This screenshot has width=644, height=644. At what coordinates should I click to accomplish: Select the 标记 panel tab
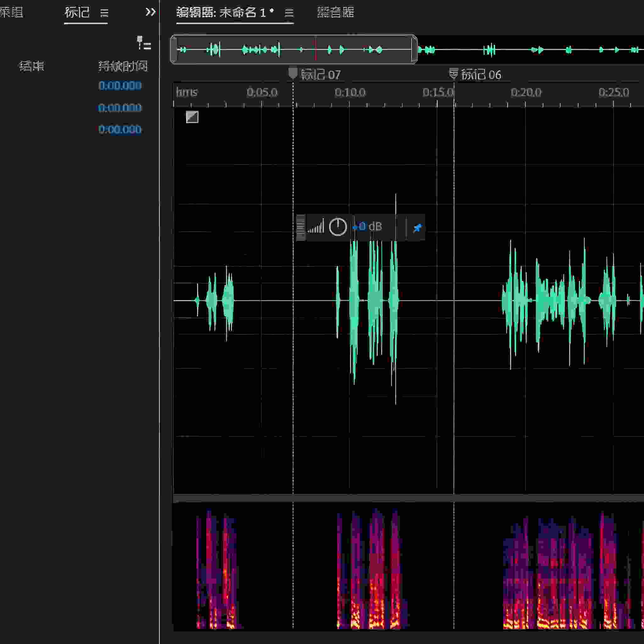[77, 12]
